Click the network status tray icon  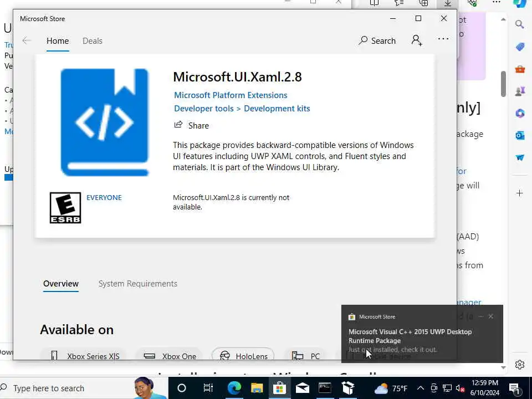pyautogui.click(x=447, y=388)
